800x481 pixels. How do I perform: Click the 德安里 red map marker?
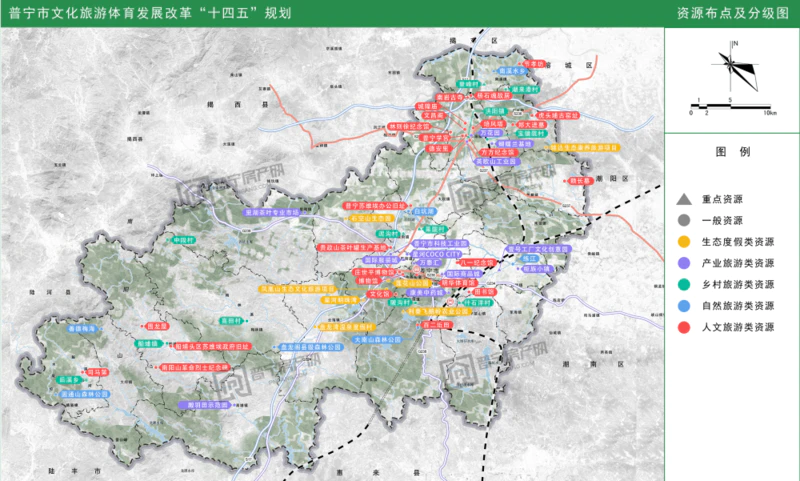tap(440, 149)
